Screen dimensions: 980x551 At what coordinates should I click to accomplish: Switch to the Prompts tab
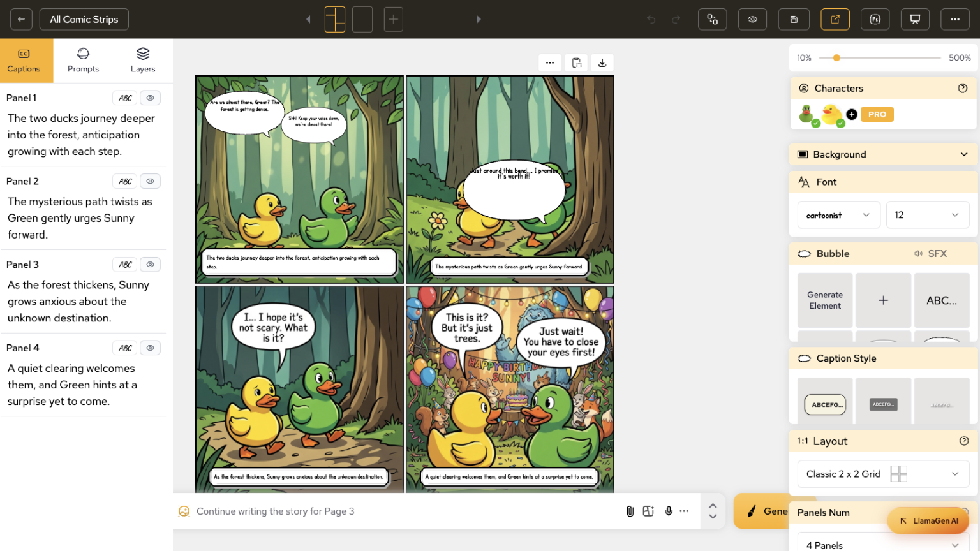coord(83,61)
